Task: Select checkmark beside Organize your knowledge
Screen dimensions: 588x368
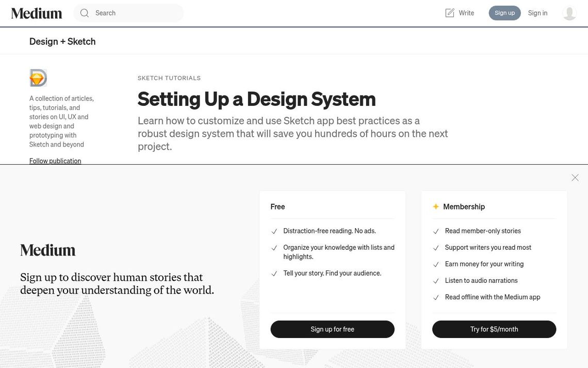Action: pos(274,248)
